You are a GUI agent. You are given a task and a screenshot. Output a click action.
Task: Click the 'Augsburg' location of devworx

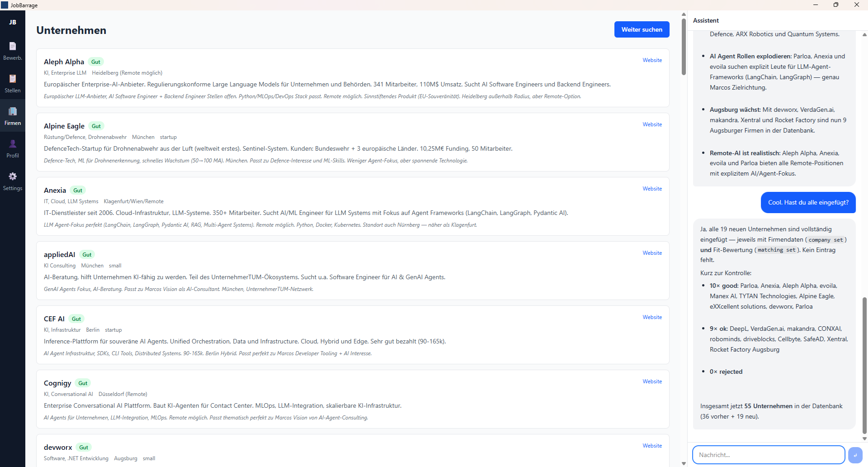[x=126, y=458]
